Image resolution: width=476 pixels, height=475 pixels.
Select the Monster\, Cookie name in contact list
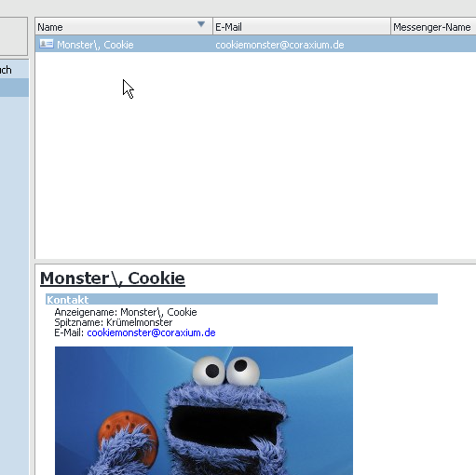95,45
